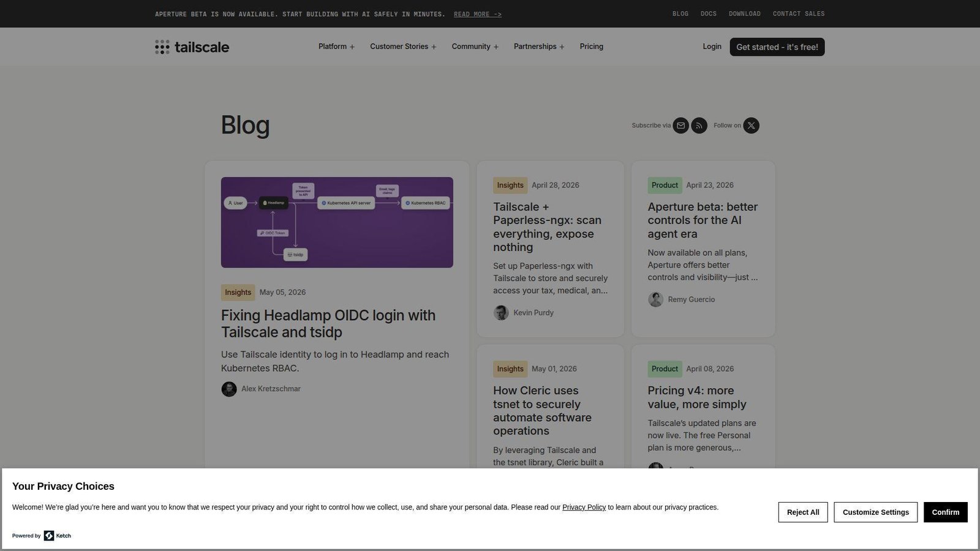Click the "Powered by" text in banner
The height and width of the screenshot is (551, 980).
click(x=26, y=536)
